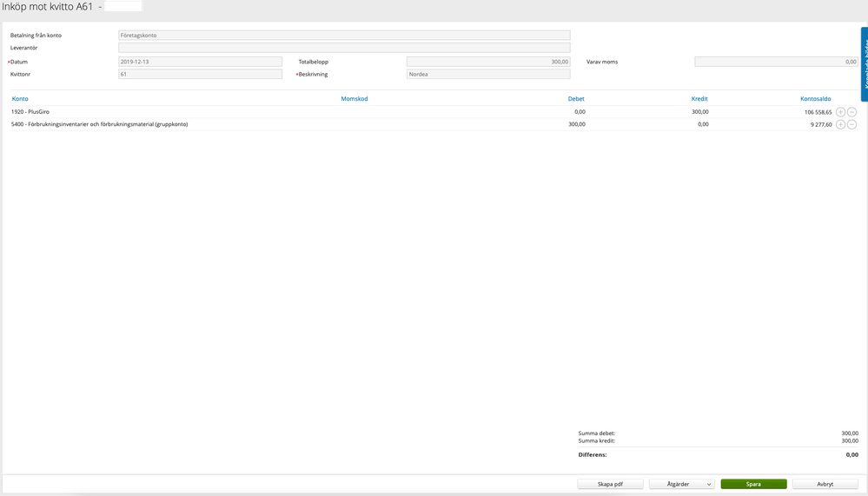
Task: Click the Totalbelopp field showing 300,00
Action: pyautogui.click(x=488, y=62)
